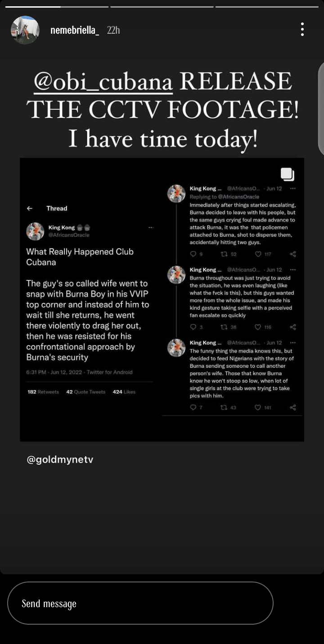Open more options on the main thread tweet
The image size is (324, 644).
click(x=151, y=228)
